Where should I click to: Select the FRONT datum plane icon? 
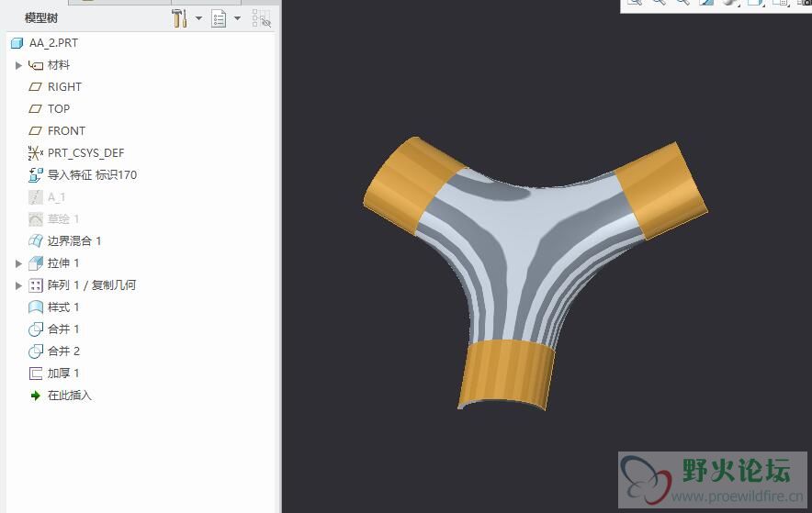coord(35,131)
